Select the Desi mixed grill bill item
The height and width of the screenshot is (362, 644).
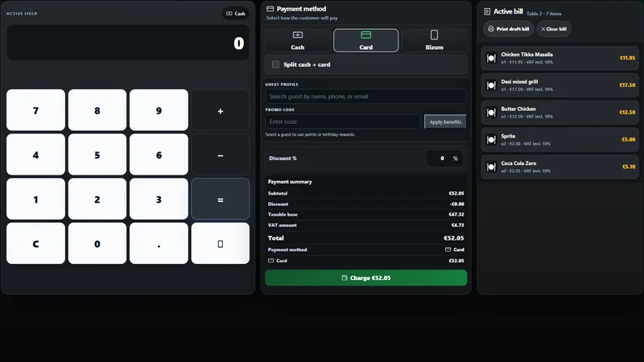pyautogui.click(x=559, y=85)
